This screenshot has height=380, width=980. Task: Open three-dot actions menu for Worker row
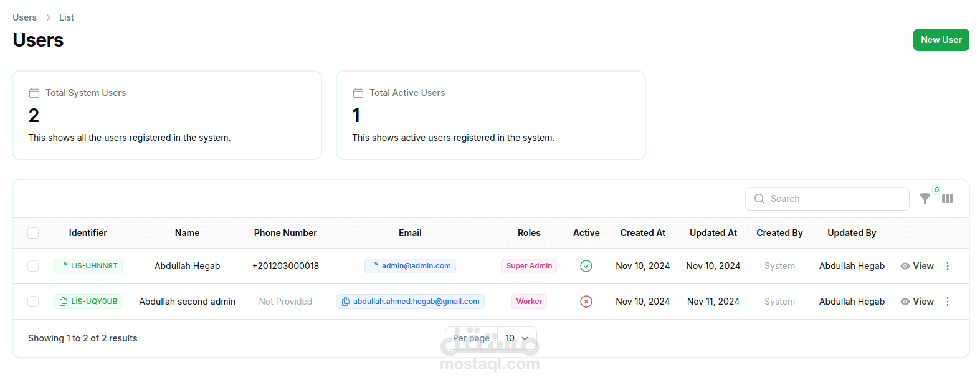[x=948, y=302]
